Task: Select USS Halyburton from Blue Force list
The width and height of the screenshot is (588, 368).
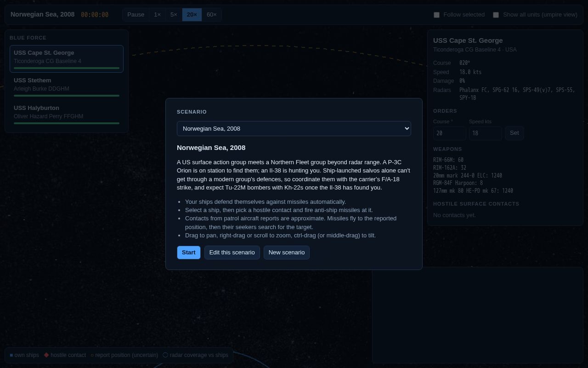Action: click(67, 114)
